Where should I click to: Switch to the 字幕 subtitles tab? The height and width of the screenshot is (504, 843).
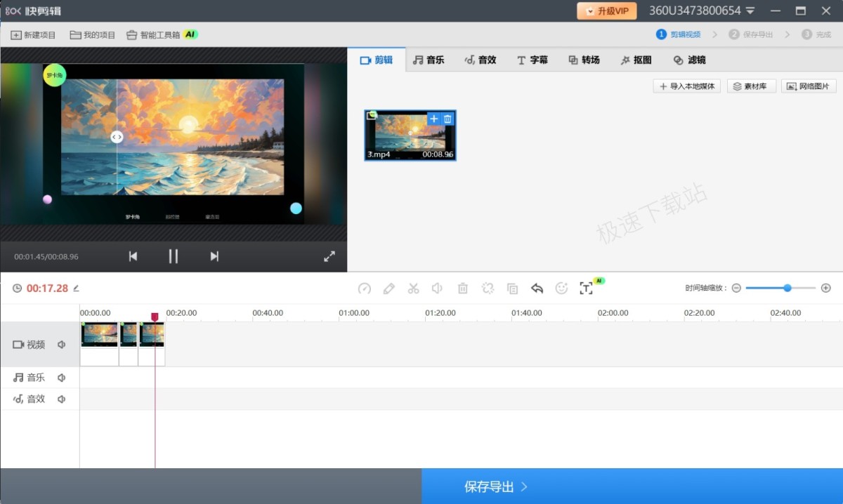tap(532, 60)
